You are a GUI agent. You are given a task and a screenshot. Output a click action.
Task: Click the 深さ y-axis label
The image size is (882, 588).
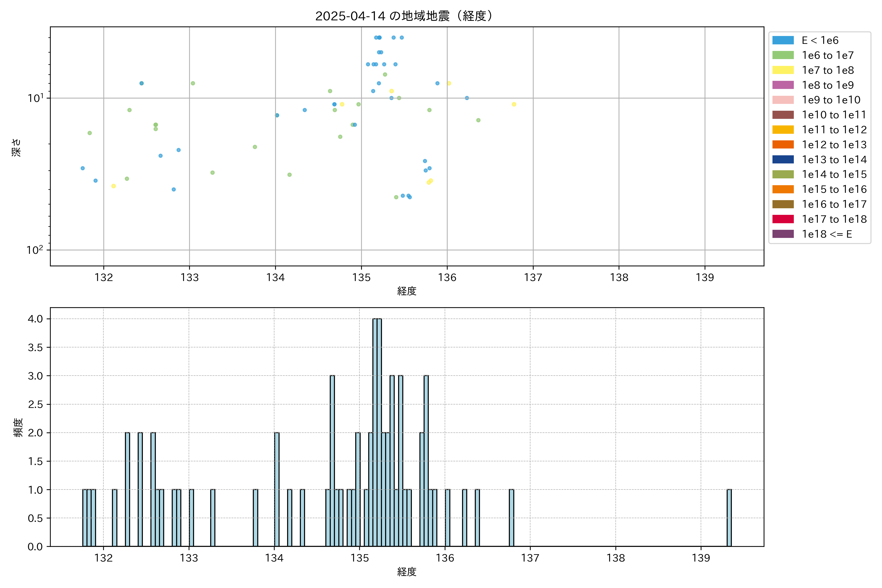pyautogui.click(x=16, y=147)
